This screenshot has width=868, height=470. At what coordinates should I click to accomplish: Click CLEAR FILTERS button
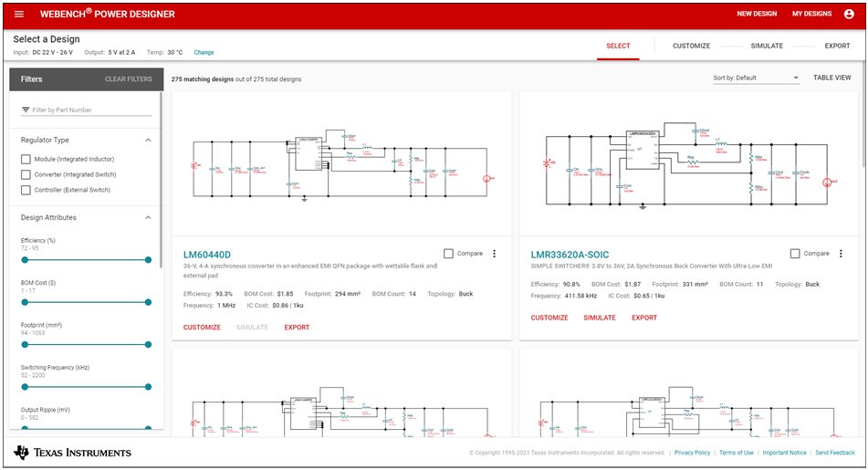(x=129, y=79)
